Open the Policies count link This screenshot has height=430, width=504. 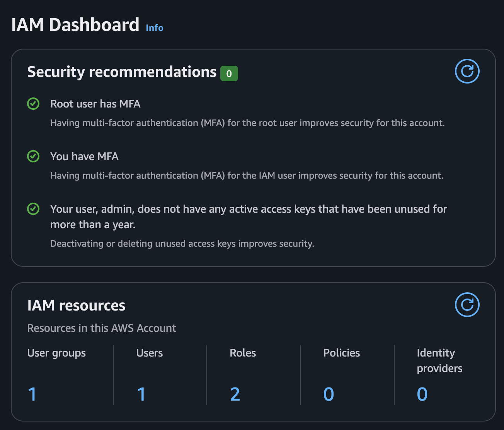coord(329,394)
